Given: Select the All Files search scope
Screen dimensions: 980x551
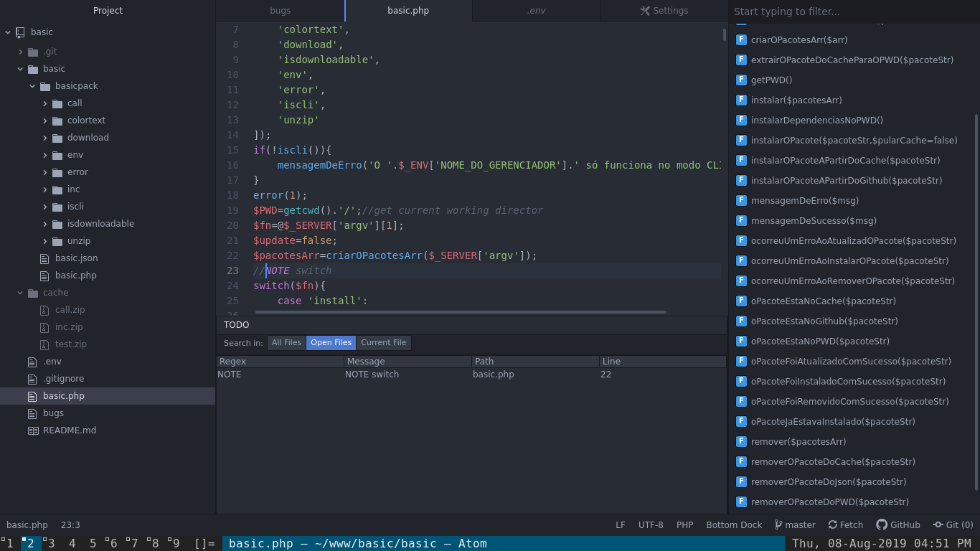Looking at the screenshot, I should 286,343.
